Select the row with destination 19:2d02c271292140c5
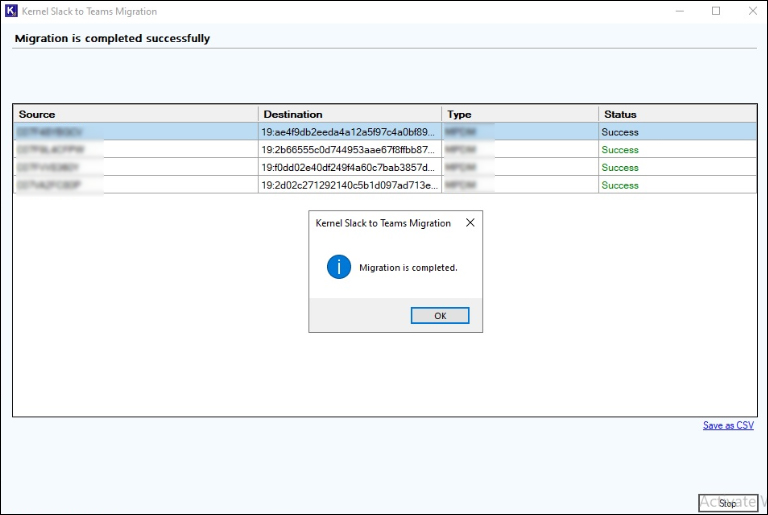The height and width of the screenshot is (515, 768). point(348,185)
